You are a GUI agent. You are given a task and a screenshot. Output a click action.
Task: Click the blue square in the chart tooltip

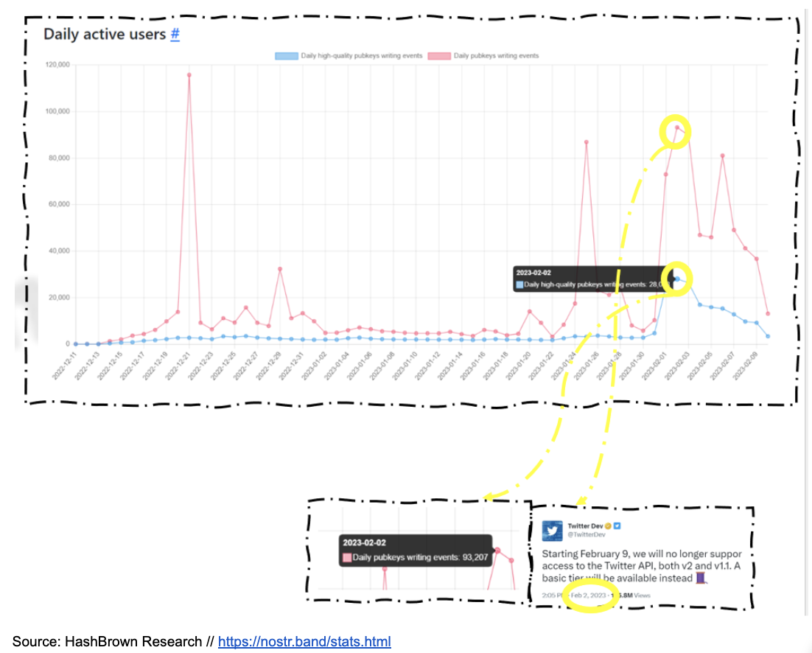point(520,284)
